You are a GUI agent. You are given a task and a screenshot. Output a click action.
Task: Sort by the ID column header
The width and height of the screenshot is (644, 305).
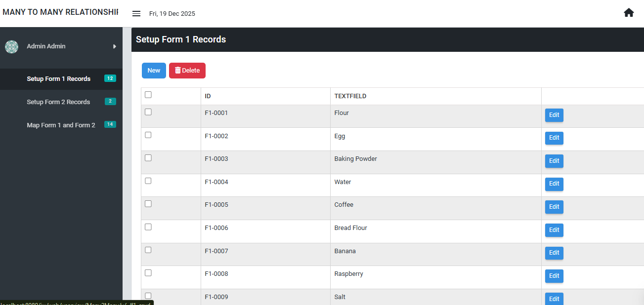(208, 96)
